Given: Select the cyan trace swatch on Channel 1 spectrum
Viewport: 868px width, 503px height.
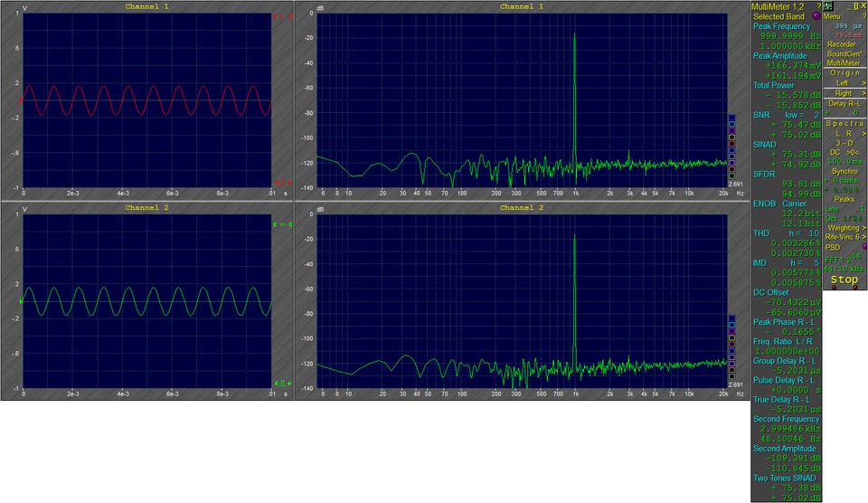Looking at the screenshot, I should [731, 124].
